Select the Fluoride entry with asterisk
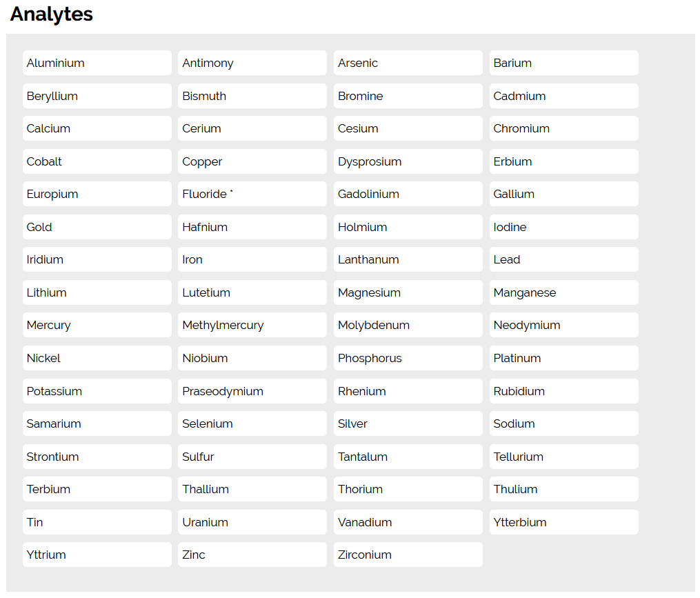 pyautogui.click(x=252, y=195)
